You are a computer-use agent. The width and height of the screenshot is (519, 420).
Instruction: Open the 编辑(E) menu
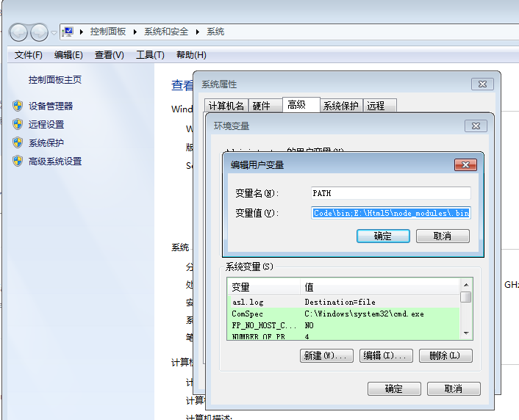[x=68, y=55]
